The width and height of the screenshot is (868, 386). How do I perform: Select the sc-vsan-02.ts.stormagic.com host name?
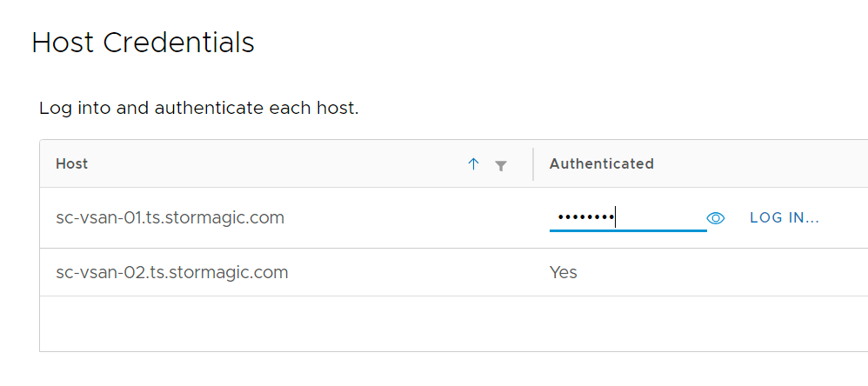(x=172, y=272)
